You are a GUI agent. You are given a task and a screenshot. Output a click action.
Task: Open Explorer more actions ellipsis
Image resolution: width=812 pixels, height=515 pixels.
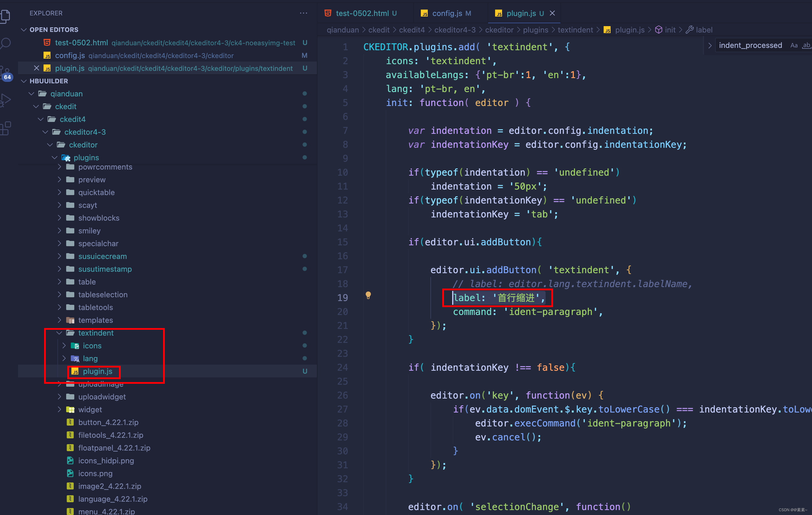(303, 13)
